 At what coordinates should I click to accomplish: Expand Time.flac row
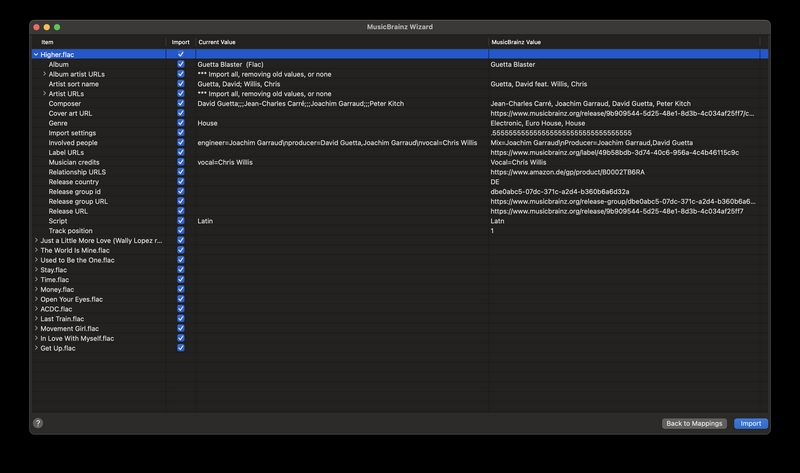coord(36,280)
